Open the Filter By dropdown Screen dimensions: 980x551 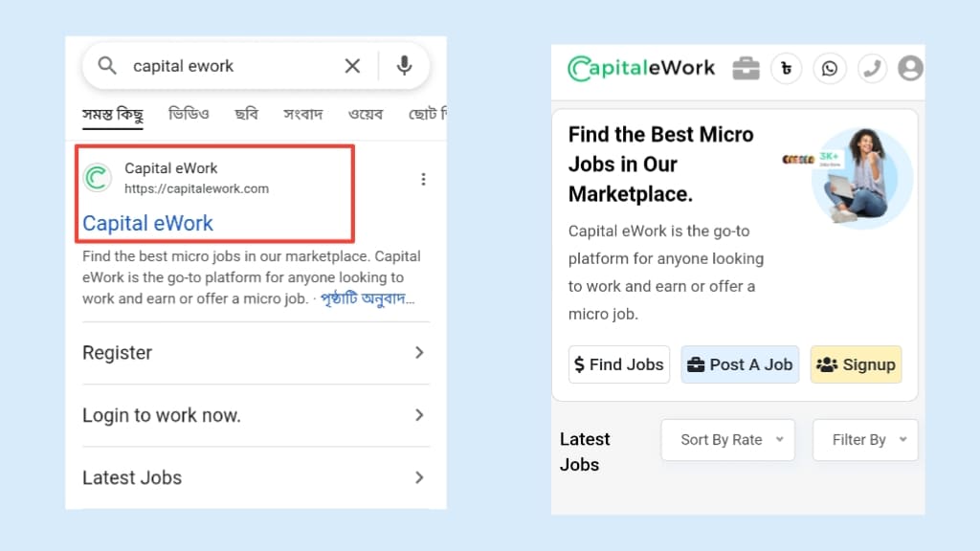pyautogui.click(x=865, y=440)
